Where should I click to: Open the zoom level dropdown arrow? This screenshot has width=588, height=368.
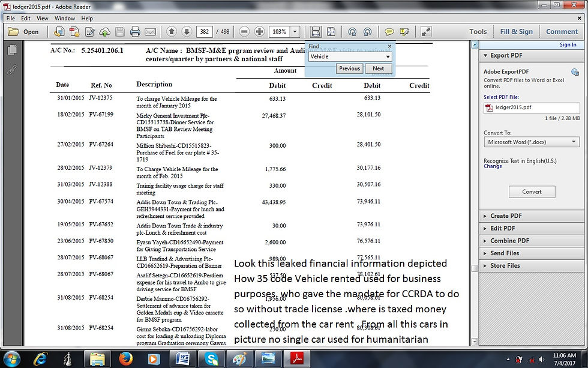(295, 32)
